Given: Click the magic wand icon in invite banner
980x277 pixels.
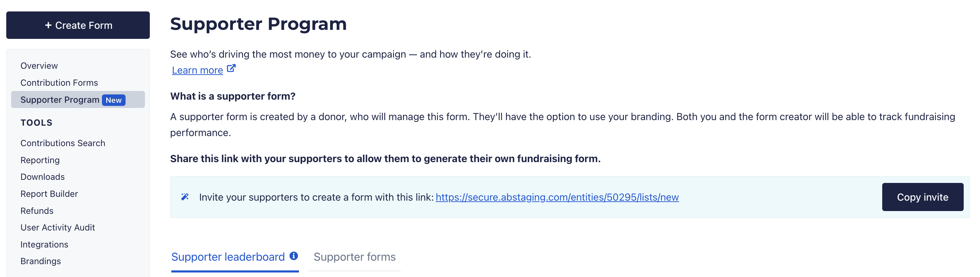Looking at the screenshot, I should [185, 196].
